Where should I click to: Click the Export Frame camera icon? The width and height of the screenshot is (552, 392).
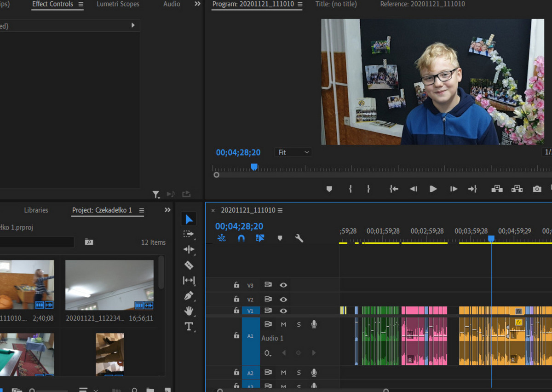pyautogui.click(x=537, y=189)
